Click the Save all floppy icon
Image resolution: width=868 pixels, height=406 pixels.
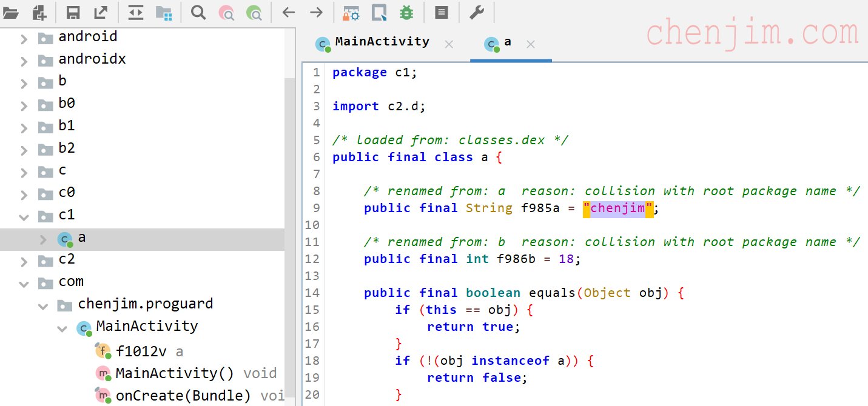tap(73, 12)
